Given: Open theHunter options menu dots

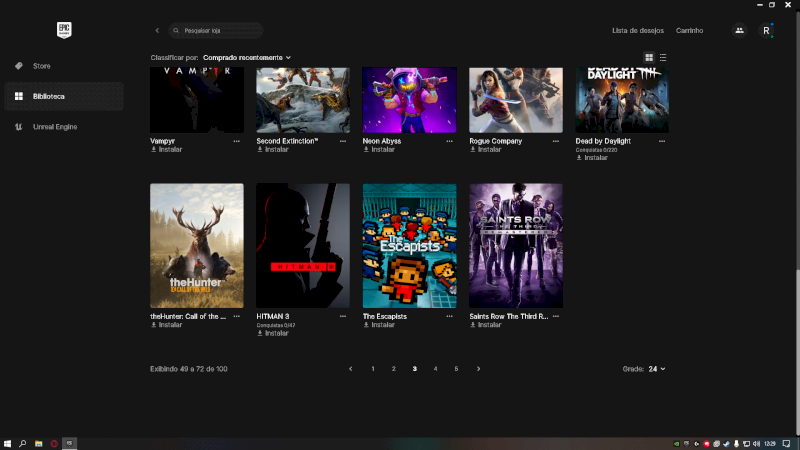Looking at the screenshot, I should [x=237, y=316].
